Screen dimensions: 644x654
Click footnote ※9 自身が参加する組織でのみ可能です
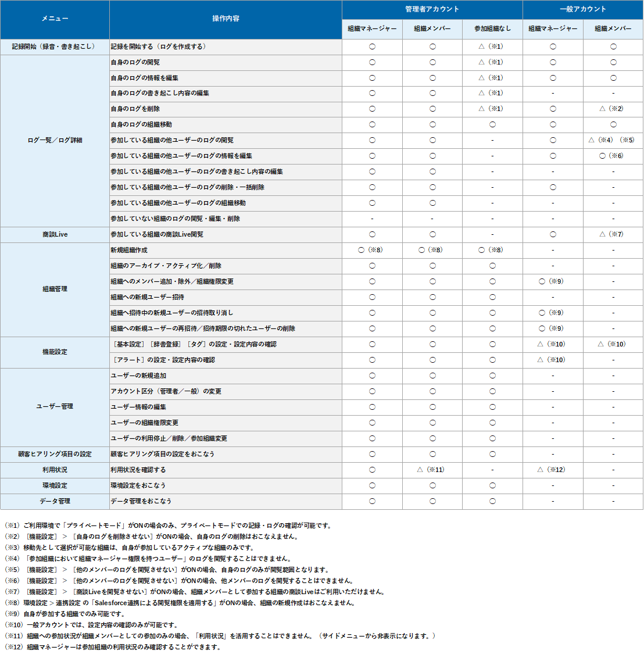coord(65,614)
